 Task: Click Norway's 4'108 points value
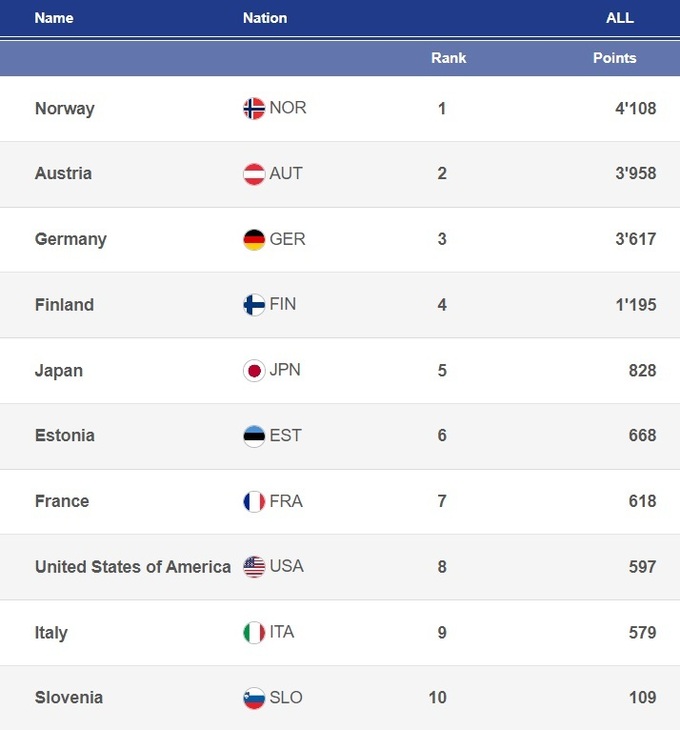pos(635,108)
